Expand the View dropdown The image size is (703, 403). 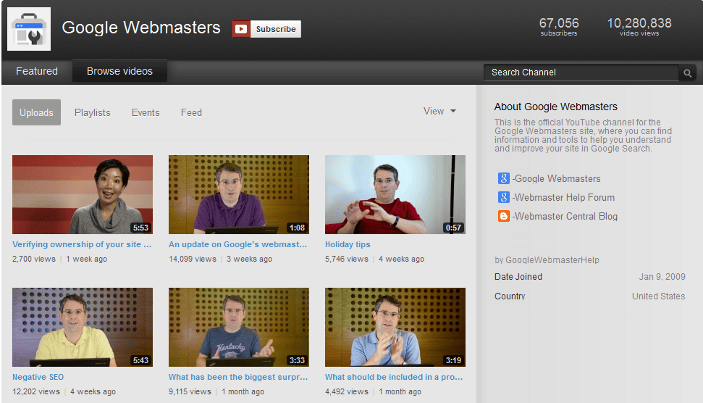(439, 111)
